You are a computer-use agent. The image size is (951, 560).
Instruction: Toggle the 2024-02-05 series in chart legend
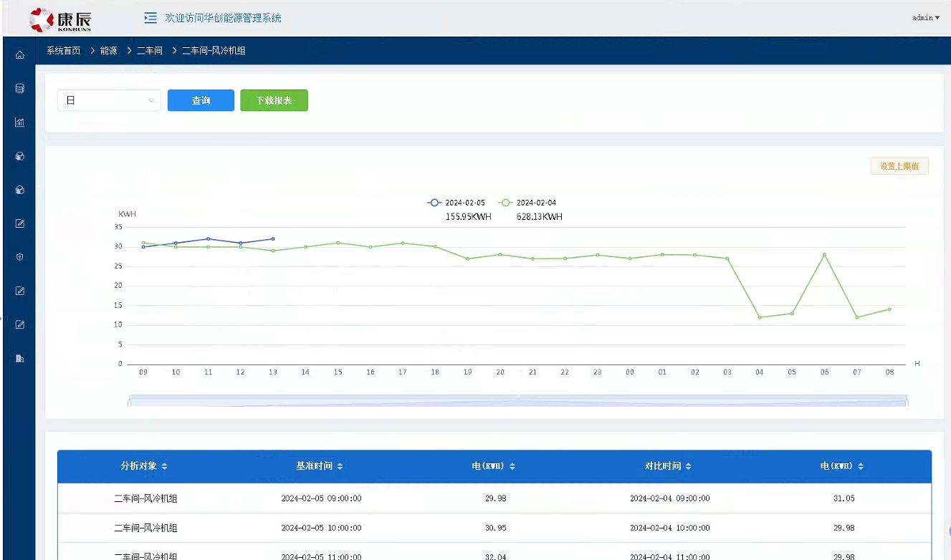(x=457, y=203)
